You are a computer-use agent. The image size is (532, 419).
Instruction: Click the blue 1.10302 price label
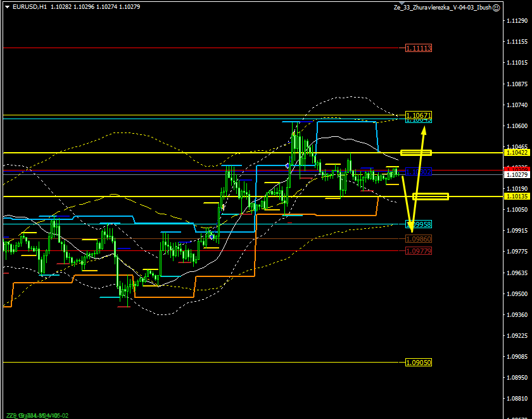(x=419, y=172)
